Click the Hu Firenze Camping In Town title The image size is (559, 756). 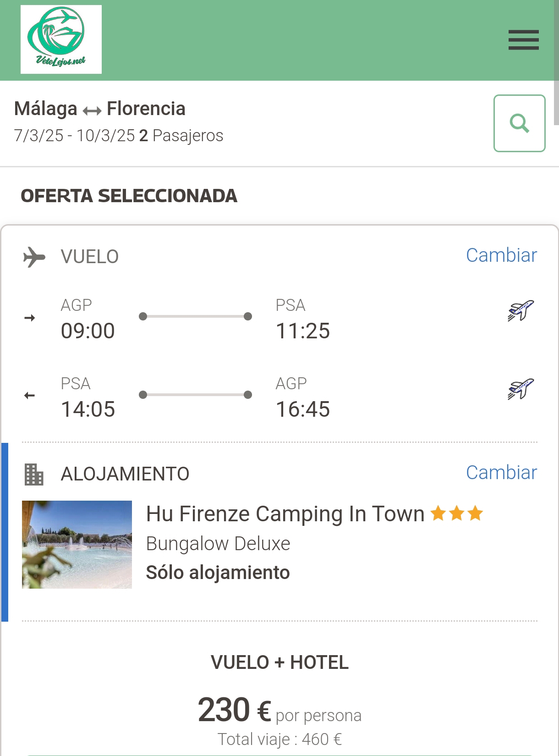(x=285, y=514)
